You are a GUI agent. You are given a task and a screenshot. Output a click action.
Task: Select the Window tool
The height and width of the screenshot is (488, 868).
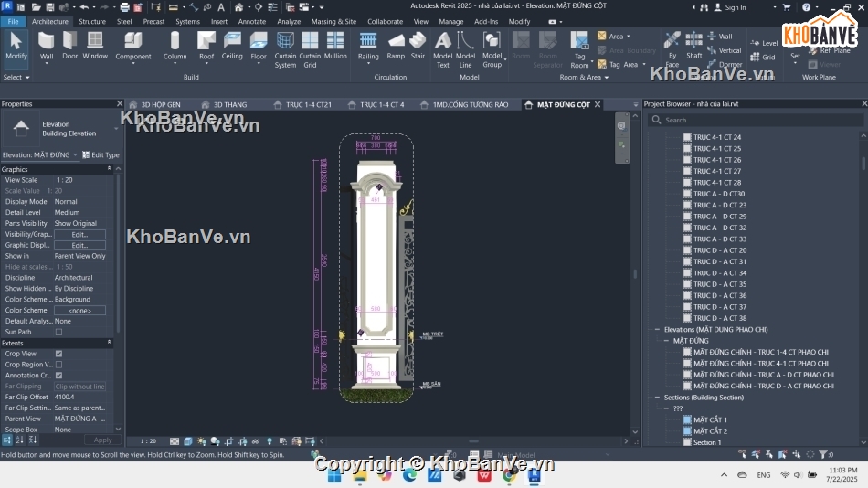tap(95, 46)
